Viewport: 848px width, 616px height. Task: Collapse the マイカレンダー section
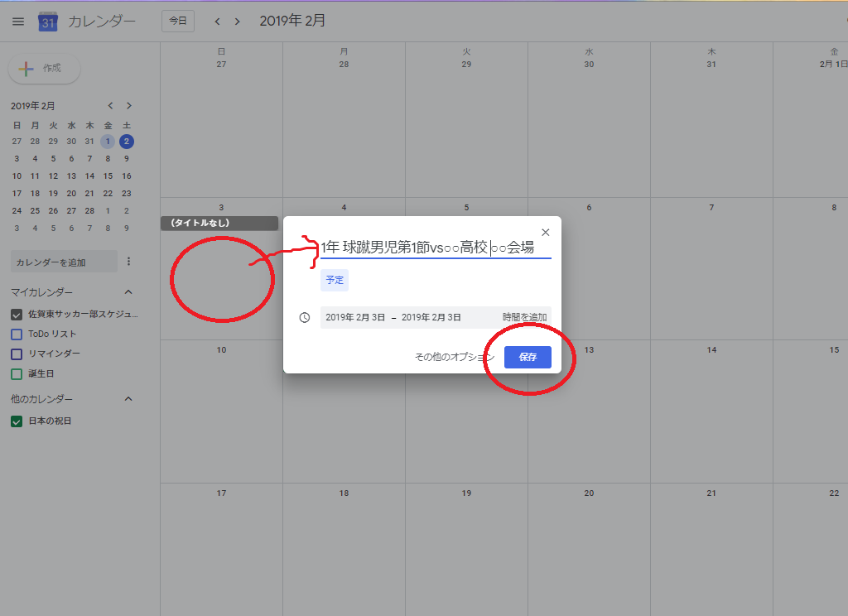click(128, 292)
